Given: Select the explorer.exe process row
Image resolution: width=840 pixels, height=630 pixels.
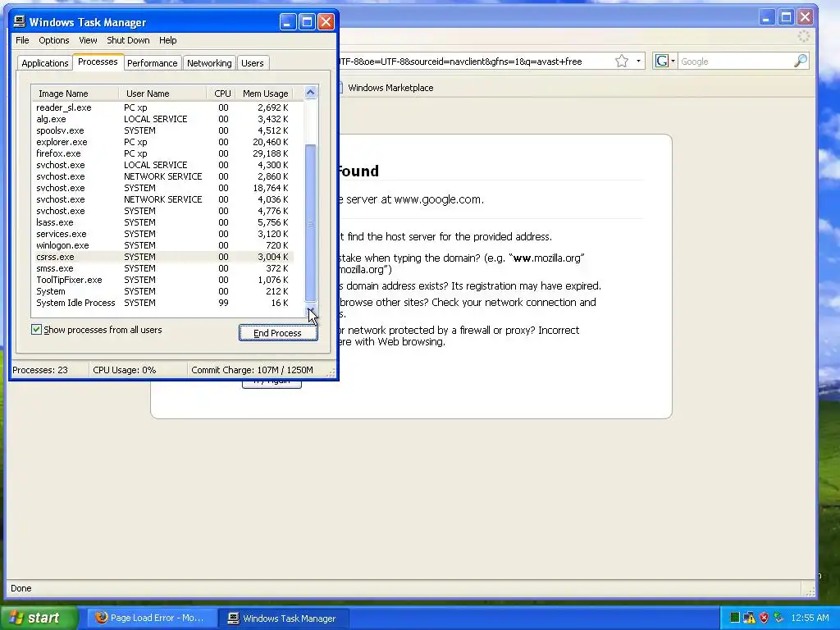Looking at the screenshot, I should click(162, 142).
